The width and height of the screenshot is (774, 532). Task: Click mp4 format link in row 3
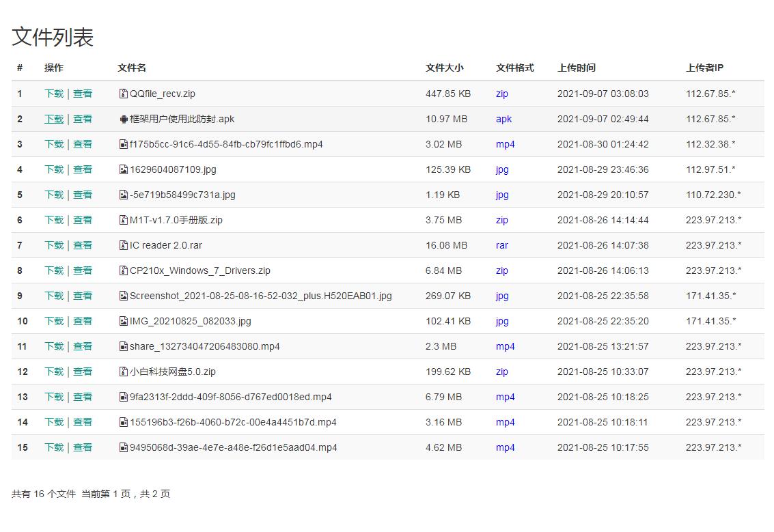(x=506, y=144)
